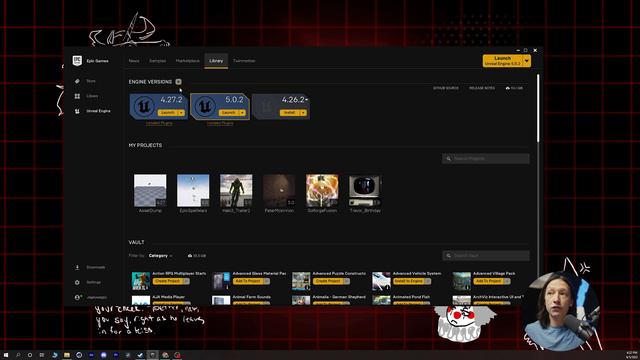
Task: Click magnifier icon in Search Projects field
Action: 448,158
